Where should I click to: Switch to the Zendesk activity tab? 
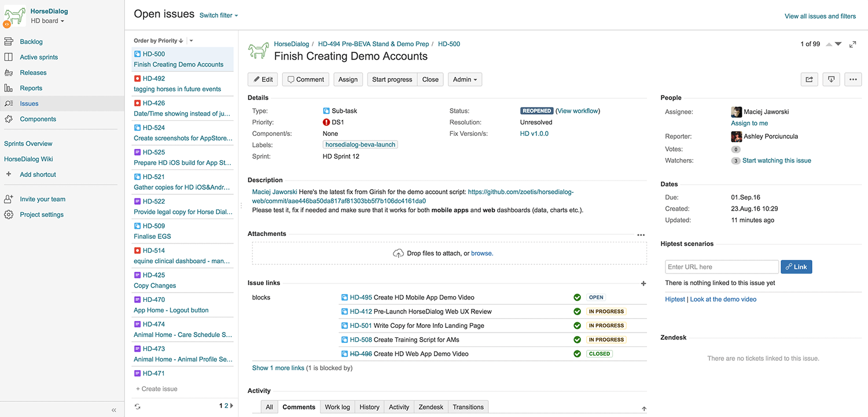[x=431, y=407]
